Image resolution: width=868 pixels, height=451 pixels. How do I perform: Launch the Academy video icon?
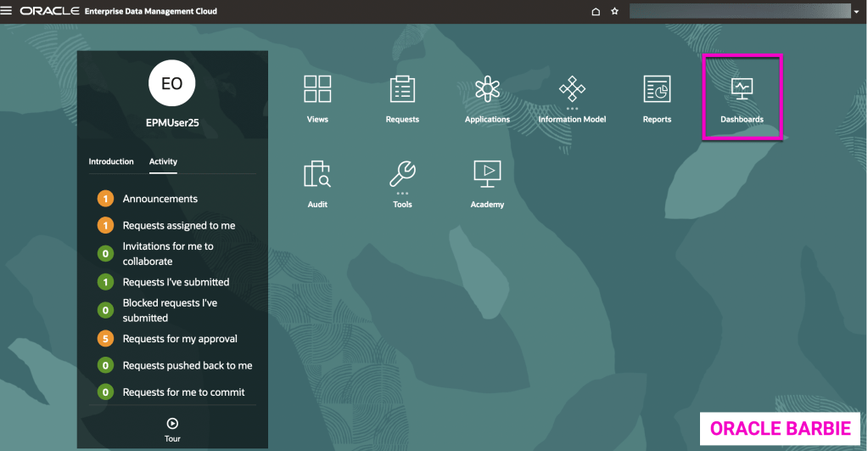pos(487,173)
